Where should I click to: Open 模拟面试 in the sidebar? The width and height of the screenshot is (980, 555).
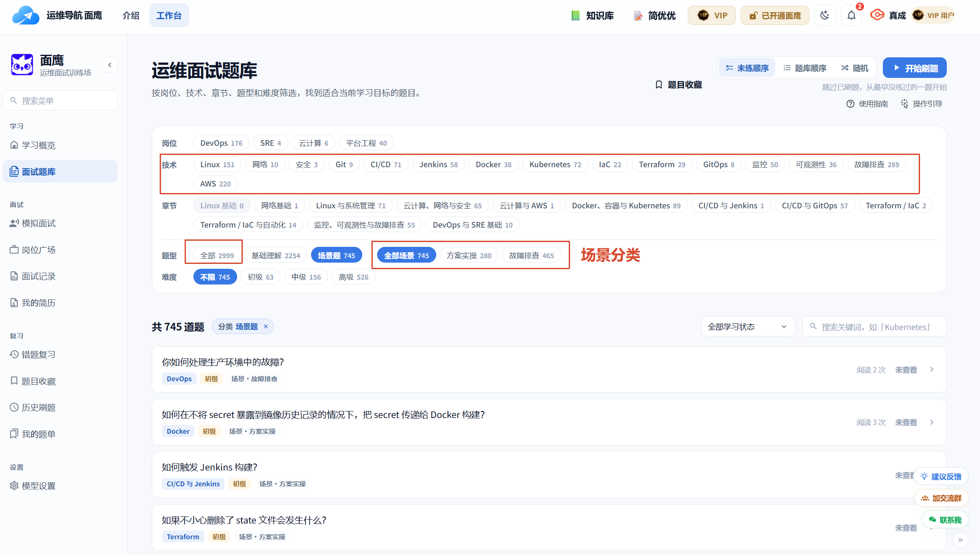click(60, 223)
